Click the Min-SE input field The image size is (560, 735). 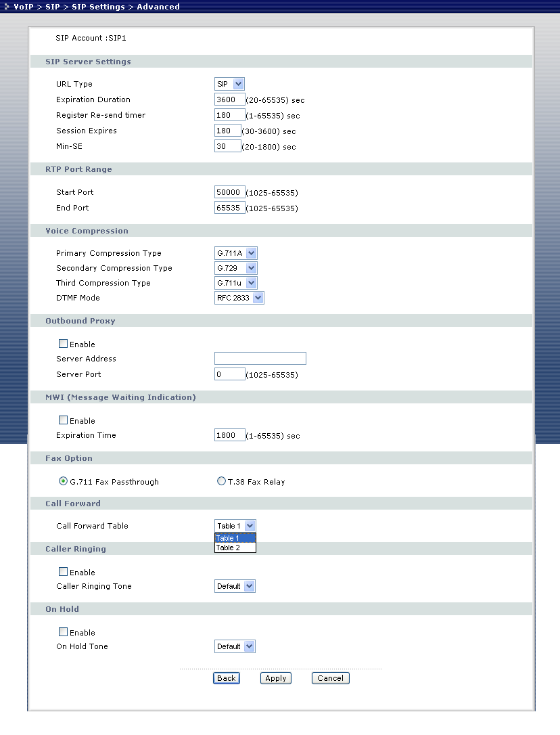click(x=227, y=146)
